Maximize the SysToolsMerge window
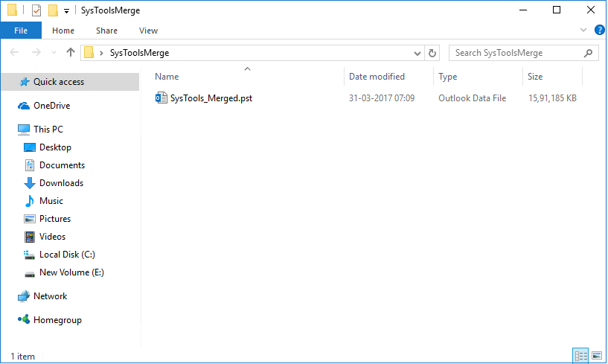This screenshot has height=364, width=608. (x=557, y=10)
